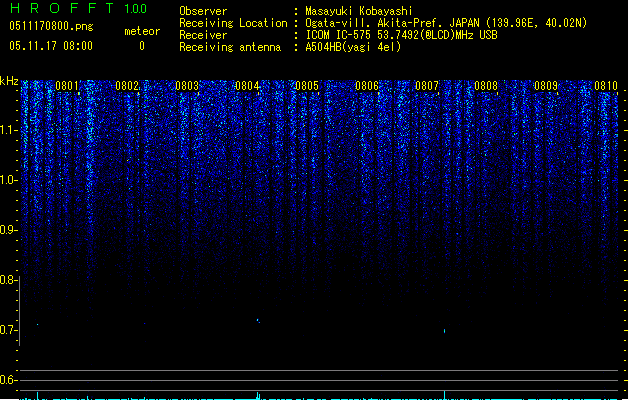This screenshot has width=629, height=400.
Task: Click the 0807 time marker
Action: click(x=426, y=86)
